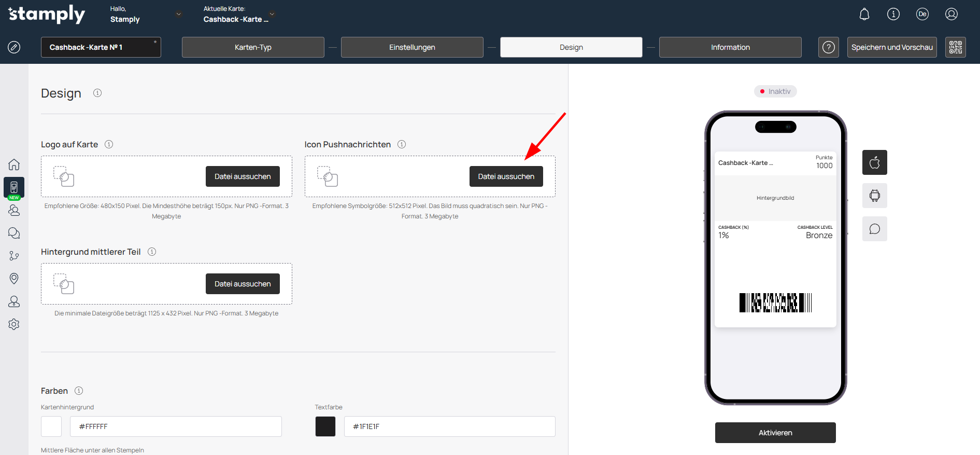Click the notification bell icon
This screenshot has width=980, height=455.
(x=864, y=15)
